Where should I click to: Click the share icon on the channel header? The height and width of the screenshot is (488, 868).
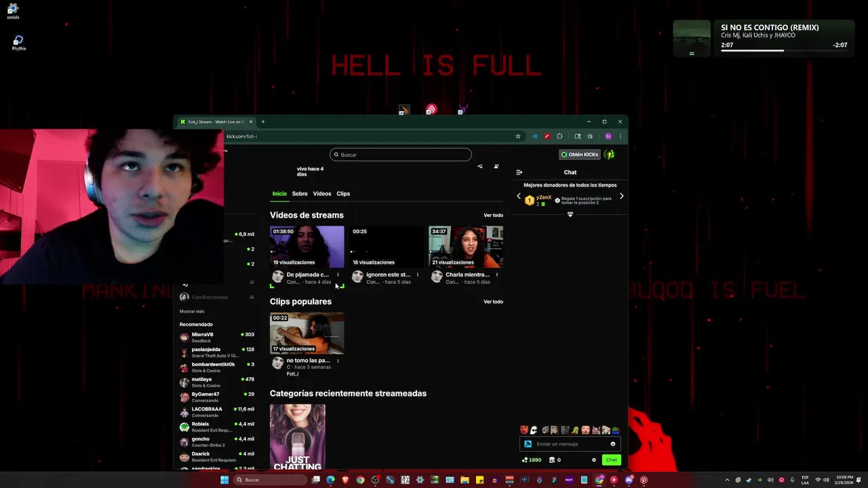480,166
